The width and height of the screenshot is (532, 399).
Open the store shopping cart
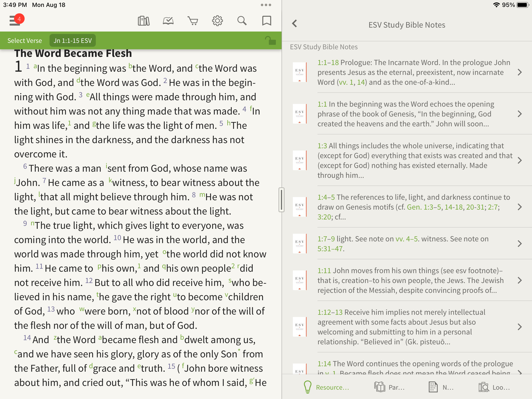click(x=193, y=21)
